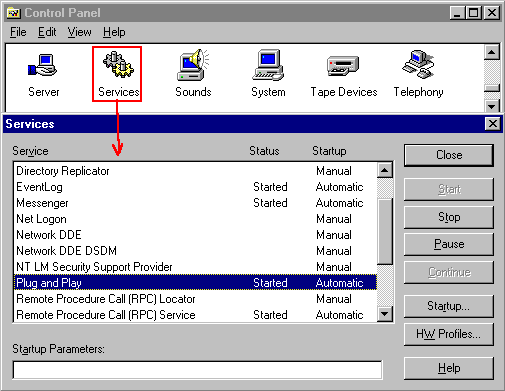Image resolution: width=505 pixels, height=391 pixels.
Task: Select NT LM Security Support Provider service
Action: pos(195,267)
